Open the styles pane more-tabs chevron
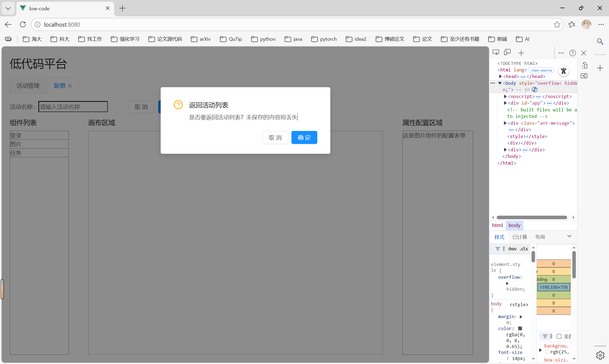The height and width of the screenshot is (364, 609). [x=569, y=236]
